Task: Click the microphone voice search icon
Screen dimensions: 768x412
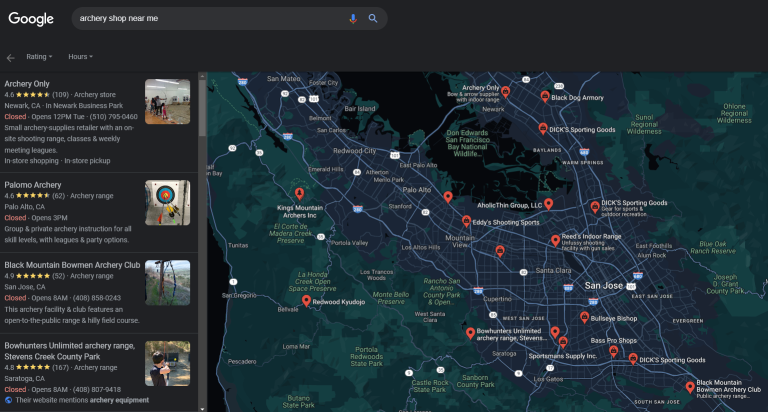Action: (x=353, y=19)
